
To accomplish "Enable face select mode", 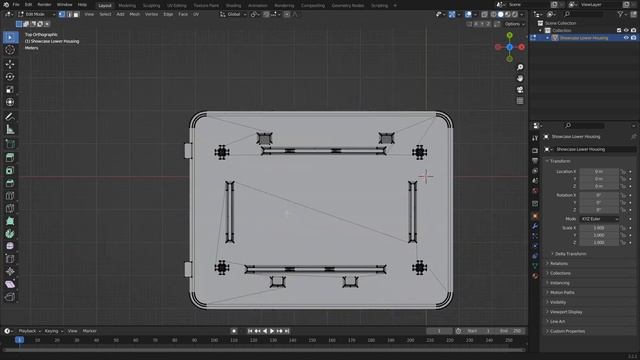I will click(x=76, y=14).
